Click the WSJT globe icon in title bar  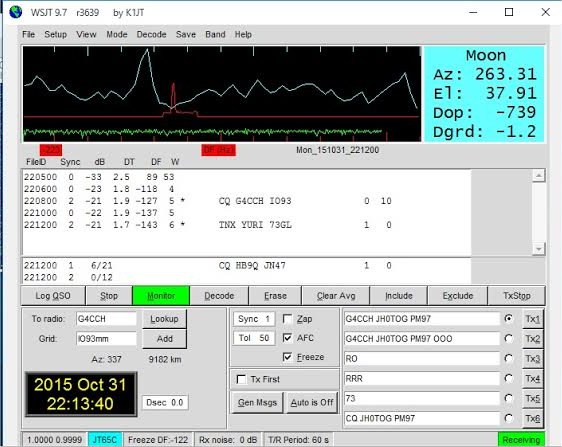point(15,12)
